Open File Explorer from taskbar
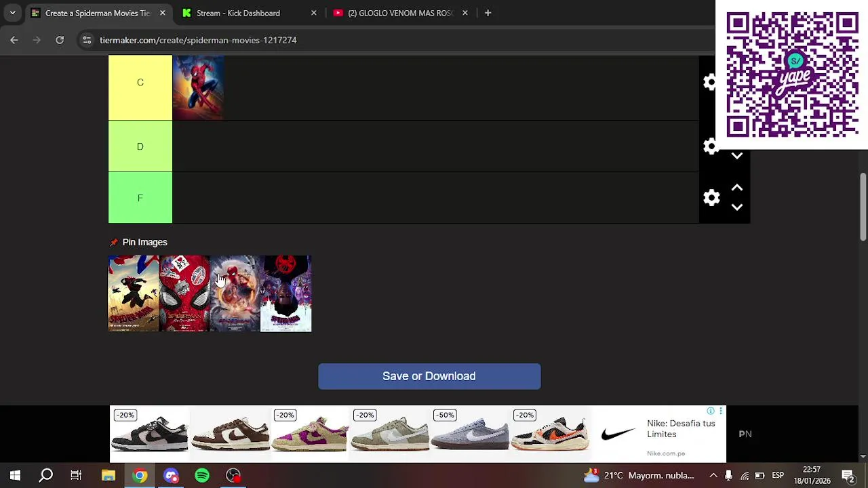868x488 pixels. coord(108,475)
